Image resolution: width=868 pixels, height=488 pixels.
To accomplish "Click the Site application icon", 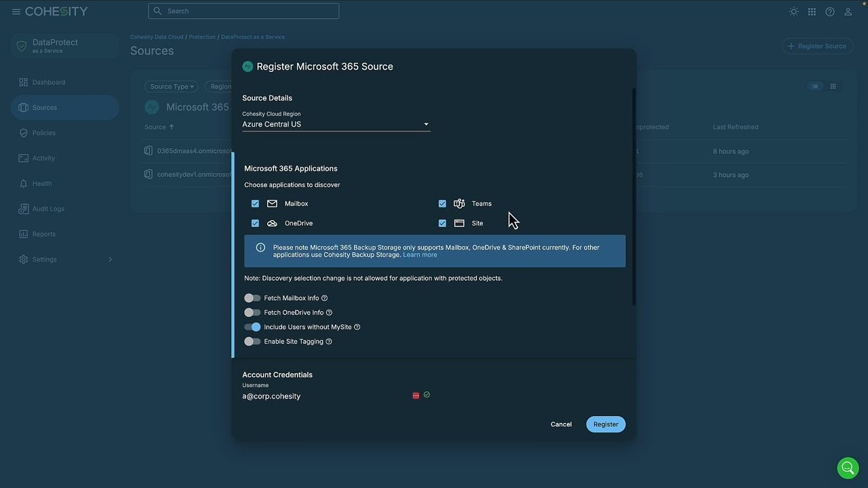I will pos(459,223).
